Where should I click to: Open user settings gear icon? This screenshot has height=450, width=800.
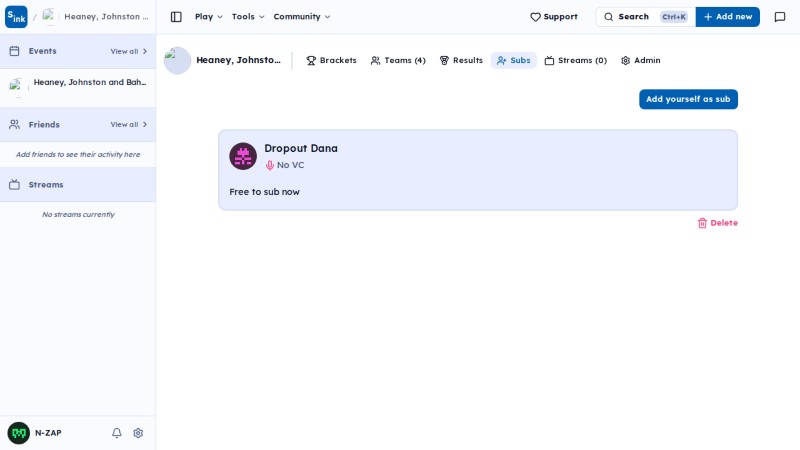click(138, 433)
